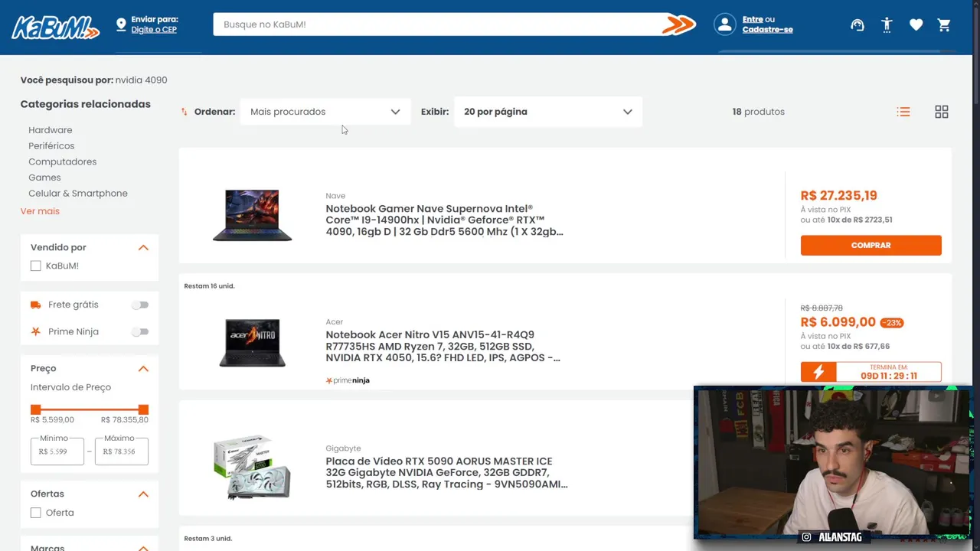
Task: Open the RTX 5090 AORUS MASTER ICE title
Action: (x=446, y=473)
